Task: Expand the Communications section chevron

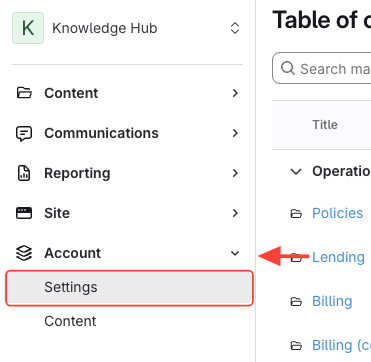Action: [235, 133]
